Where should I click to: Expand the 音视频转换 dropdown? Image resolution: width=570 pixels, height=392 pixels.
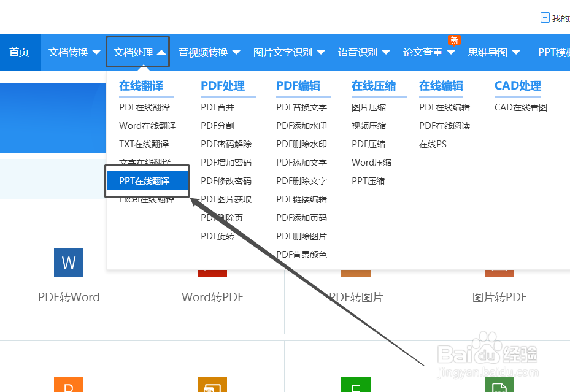(x=210, y=52)
